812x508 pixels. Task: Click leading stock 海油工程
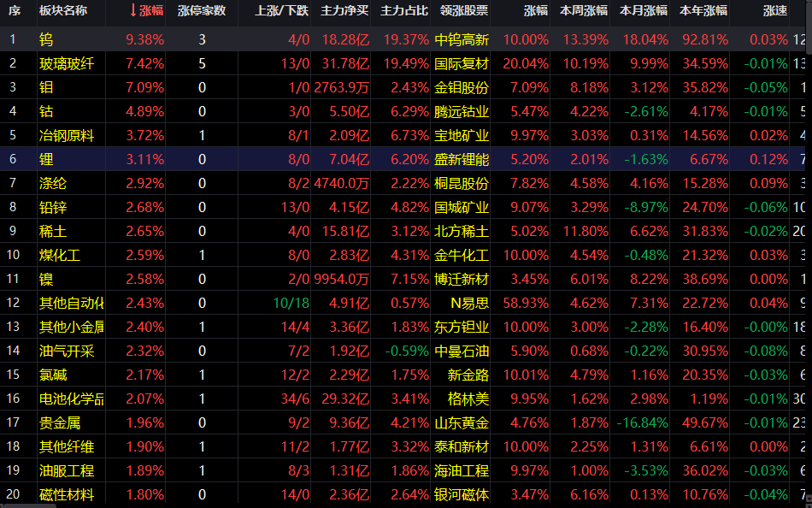click(x=462, y=470)
